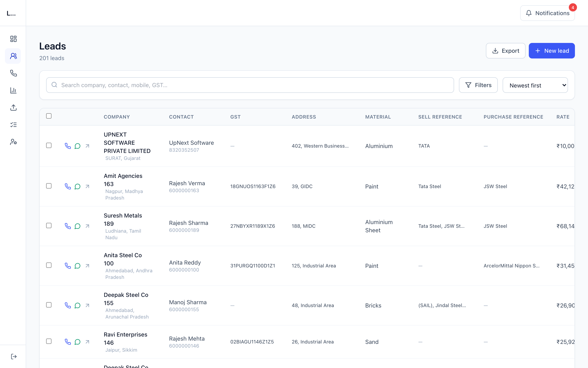Click mobile number 8320352507
The width and height of the screenshot is (588, 368).
(184, 150)
